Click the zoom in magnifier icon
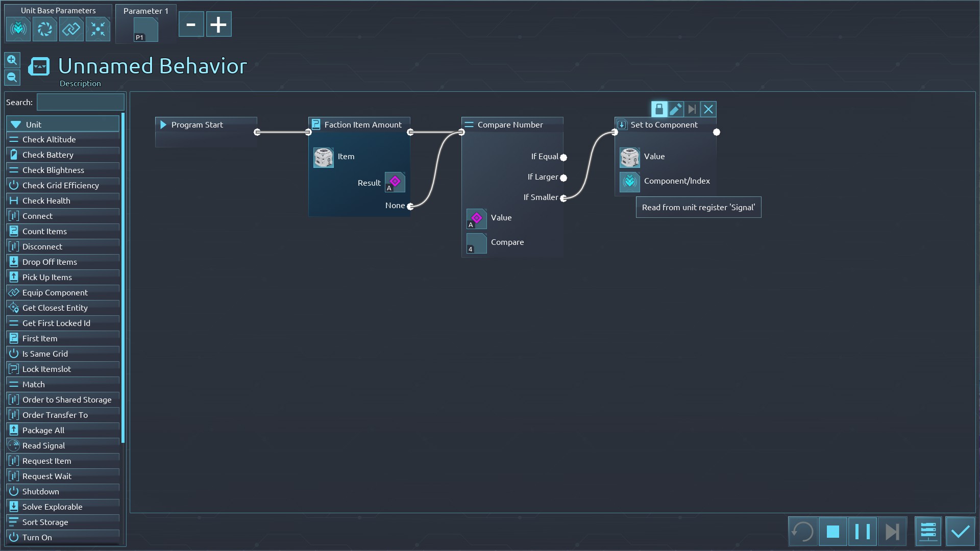Image resolution: width=980 pixels, height=551 pixels. [12, 60]
